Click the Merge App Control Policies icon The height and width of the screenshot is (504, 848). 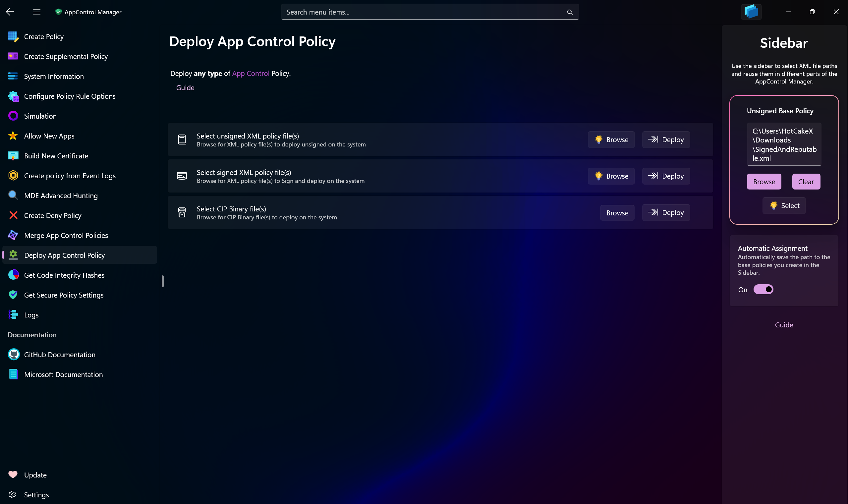pos(14,235)
